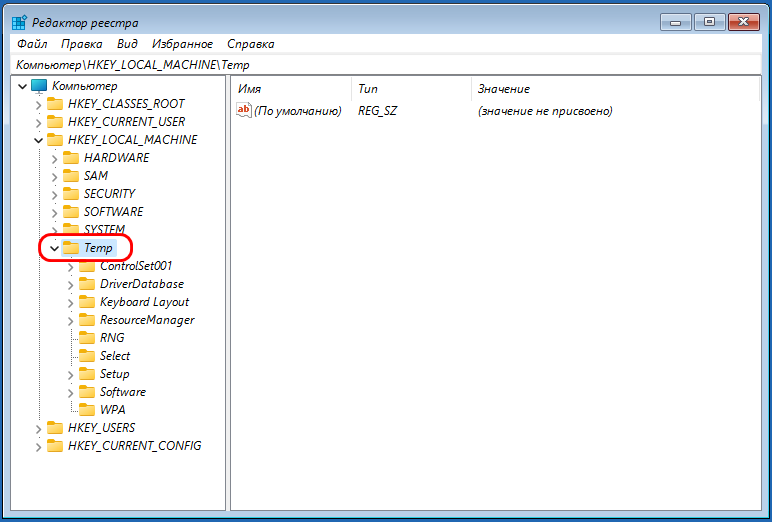The image size is (772, 522).
Task: Click the HKEY_LOCAL_MACHINE folder icon
Action: pos(55,140)
